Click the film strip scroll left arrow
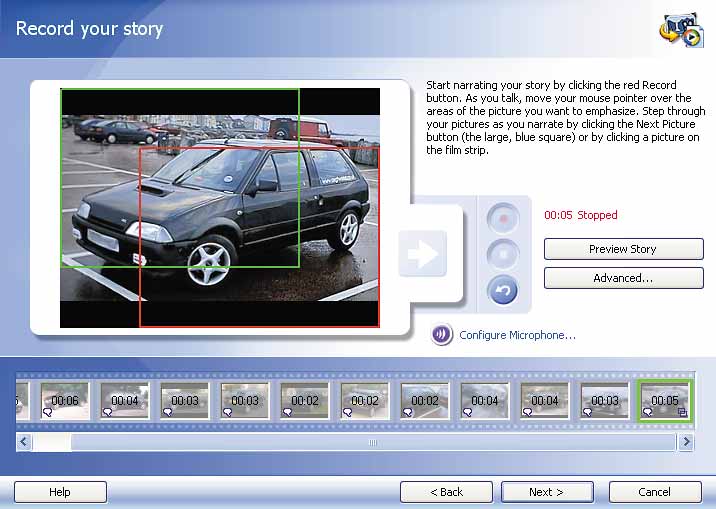Image resolution: width=716 pixels, height=509 pixels. click(x=24, y=442)
